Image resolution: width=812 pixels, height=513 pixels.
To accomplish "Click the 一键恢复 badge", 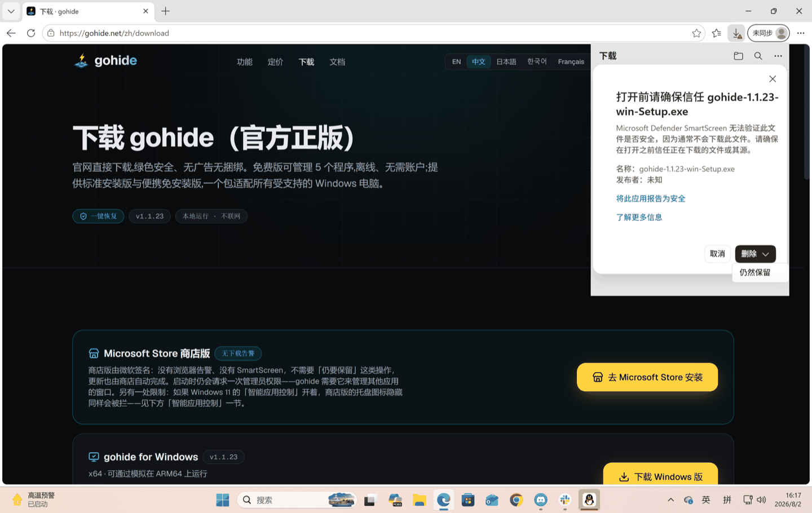I will 98,216.
